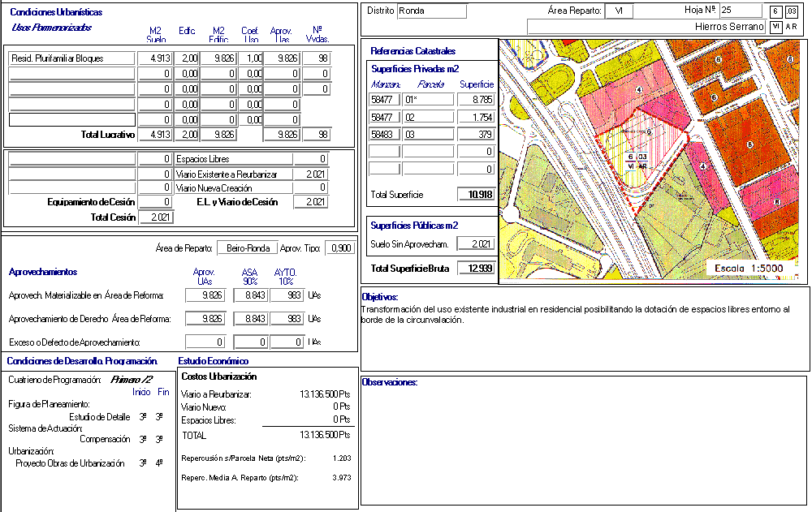The image size is (812, 512).
Task: Click the Viario Existente a Reurbanizar value field
Action: [x=311, y=174]
